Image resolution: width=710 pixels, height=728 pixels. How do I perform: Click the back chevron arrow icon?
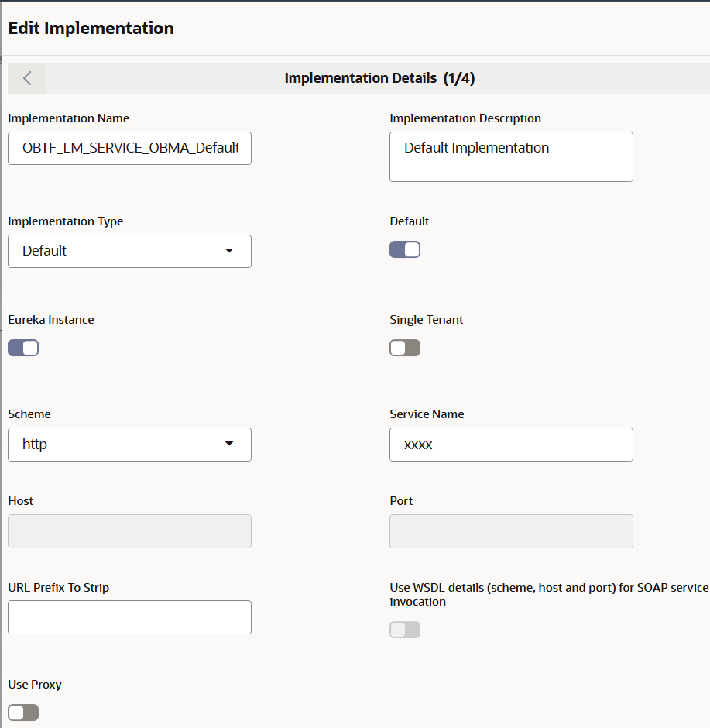point(28,78)
